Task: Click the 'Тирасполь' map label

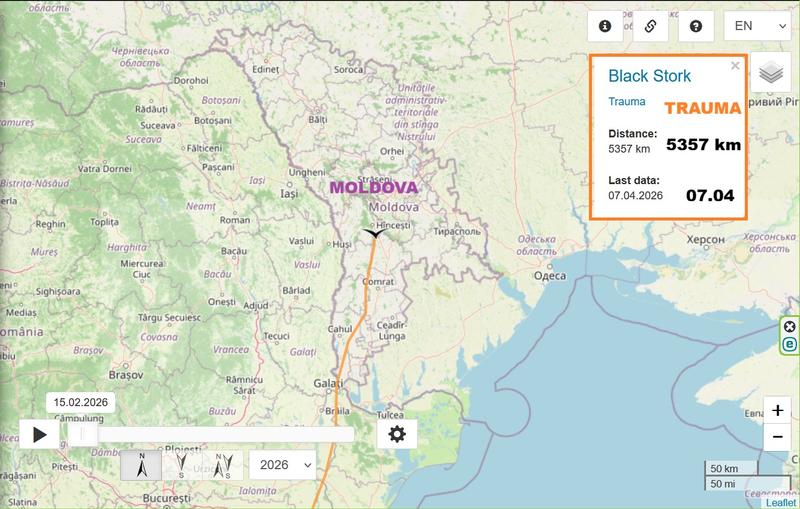Action: click(x=457, y=232)
